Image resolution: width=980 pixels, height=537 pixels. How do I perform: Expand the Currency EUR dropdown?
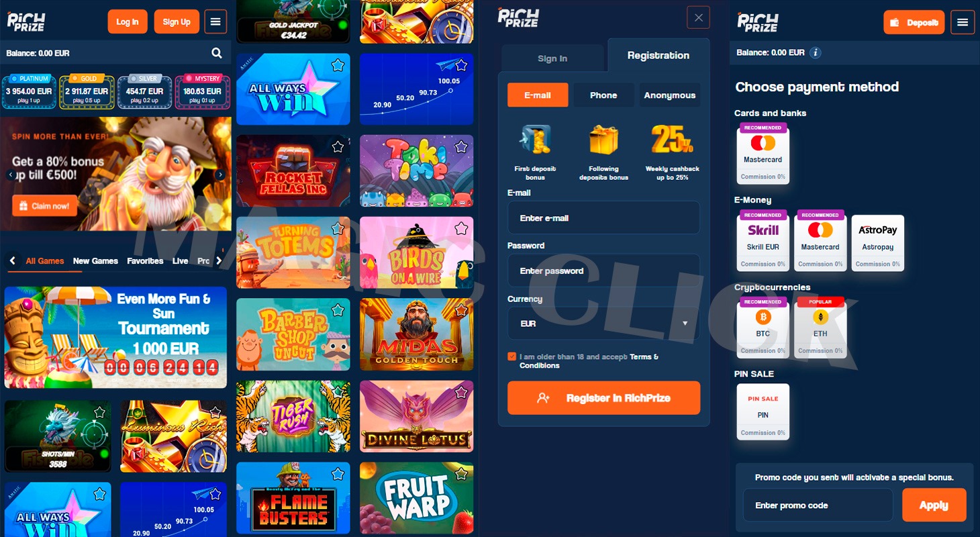603,324
